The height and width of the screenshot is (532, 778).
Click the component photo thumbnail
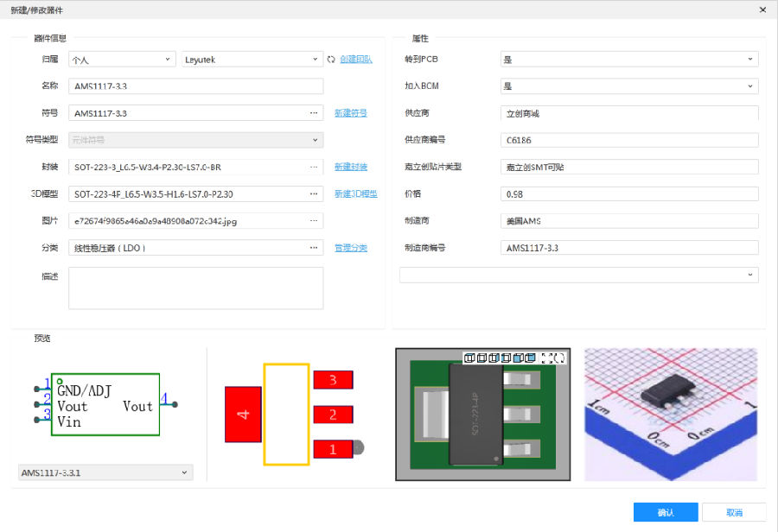pyautogui.click(x=671, y=415)
